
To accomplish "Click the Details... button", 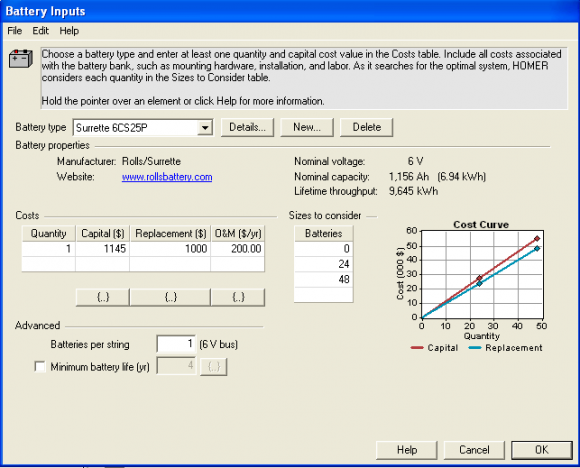I will coord(247,127).
